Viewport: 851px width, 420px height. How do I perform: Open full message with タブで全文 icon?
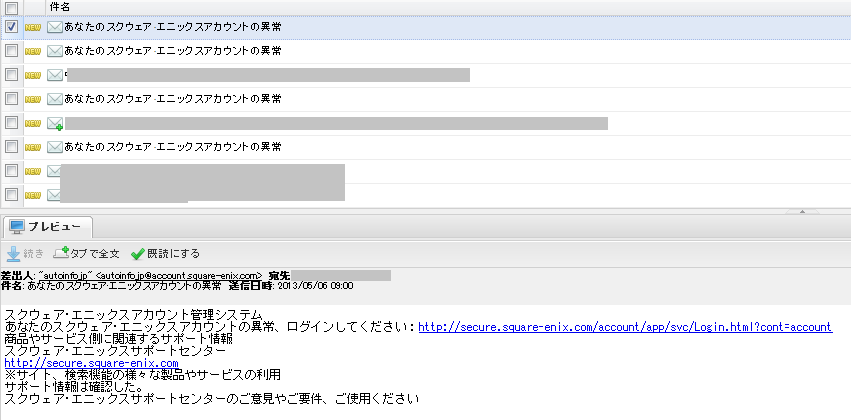61,253
